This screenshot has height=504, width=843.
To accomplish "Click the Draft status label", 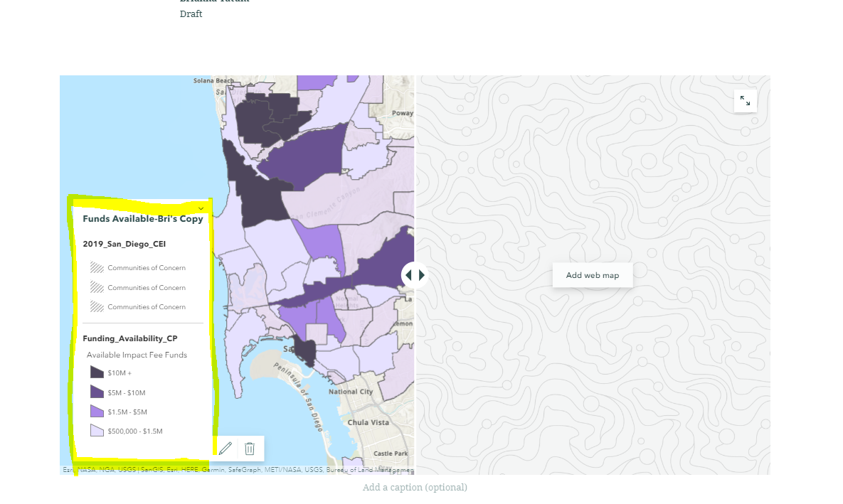I will (191, 14).
